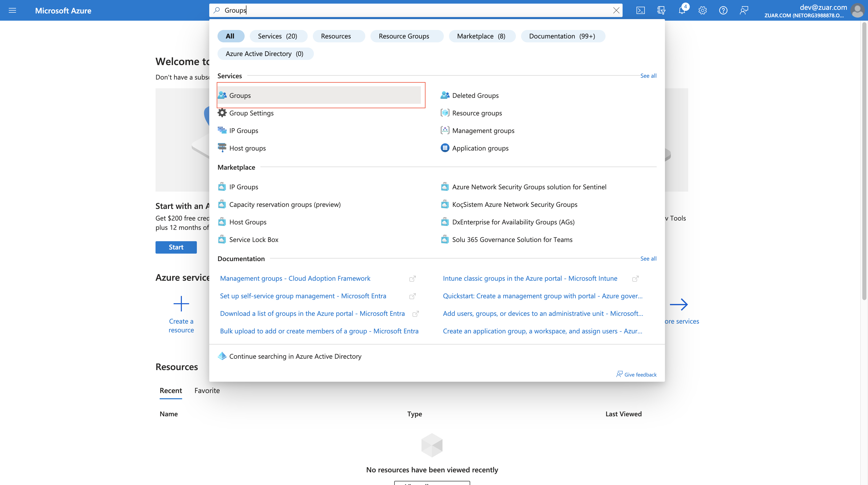Clear the search box with the X
Screen dimensions: 868x485
tap(616, 10)
